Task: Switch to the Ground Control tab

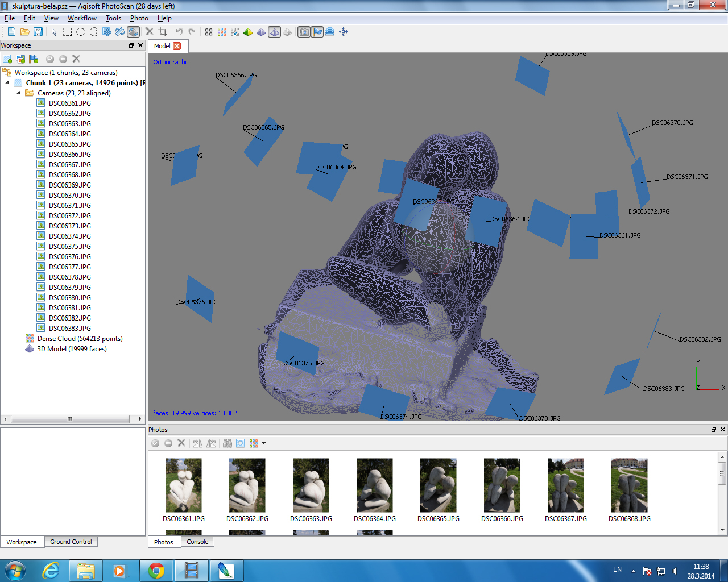Action: (x=71, y=542)
